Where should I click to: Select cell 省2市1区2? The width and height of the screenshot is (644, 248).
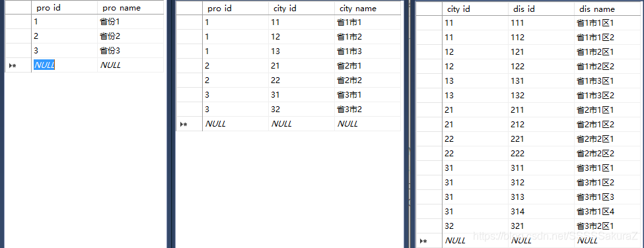click(x=607, y=125)
